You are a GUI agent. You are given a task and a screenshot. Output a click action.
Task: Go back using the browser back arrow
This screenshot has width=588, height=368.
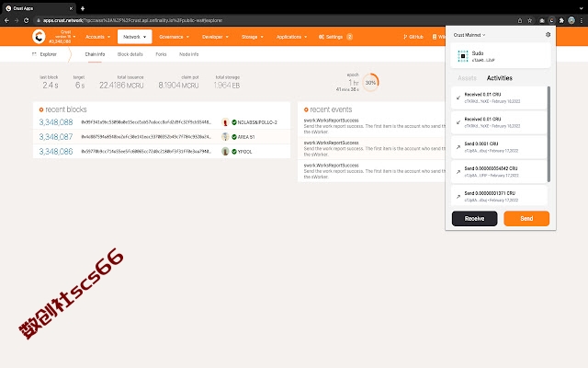click(x=6, y=20)
